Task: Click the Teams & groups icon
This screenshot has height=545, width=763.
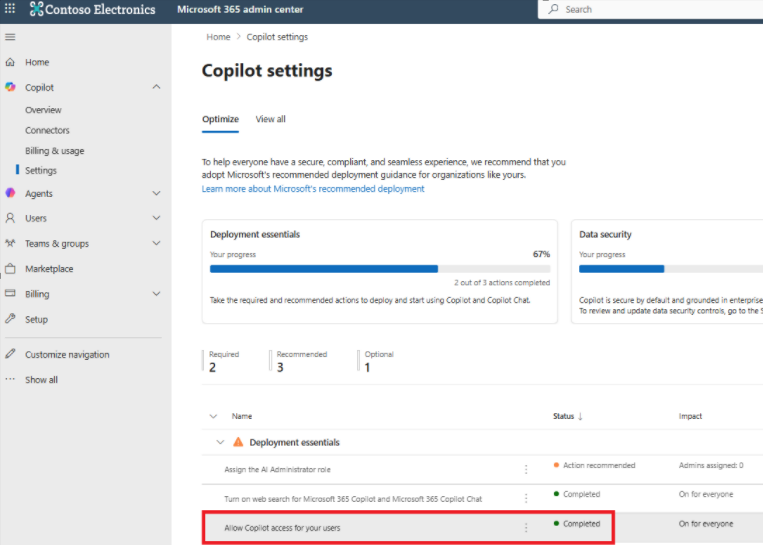Action: click(x=10, y=243)
